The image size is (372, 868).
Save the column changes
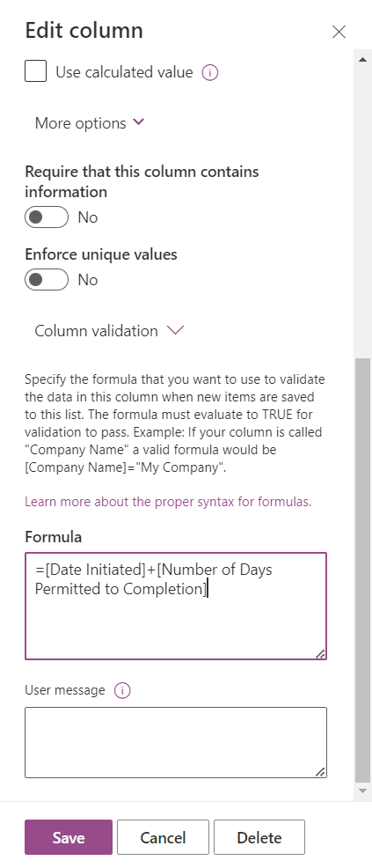pyautogui.click(x=69, y=837)
